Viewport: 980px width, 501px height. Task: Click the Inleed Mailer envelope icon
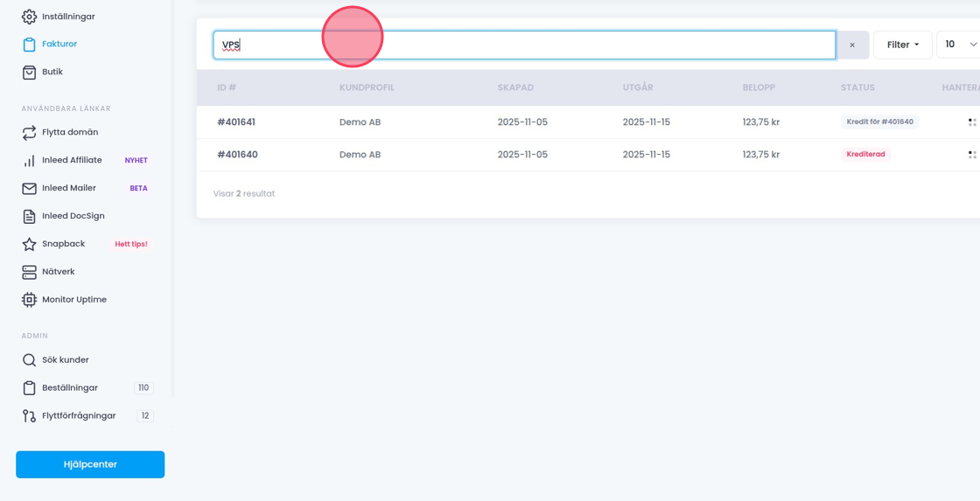coord(29,189)
